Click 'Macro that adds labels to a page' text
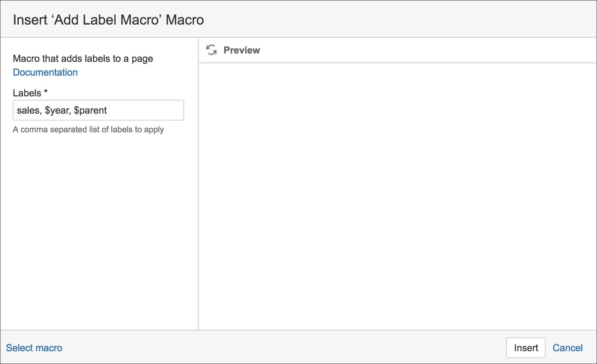This screenshot has width=597, height=364. pyautogui.click(x=83, y=59)
